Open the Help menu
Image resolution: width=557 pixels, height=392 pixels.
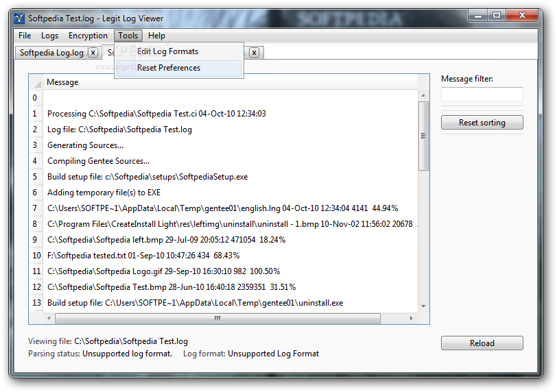click(x=156, y=36)
